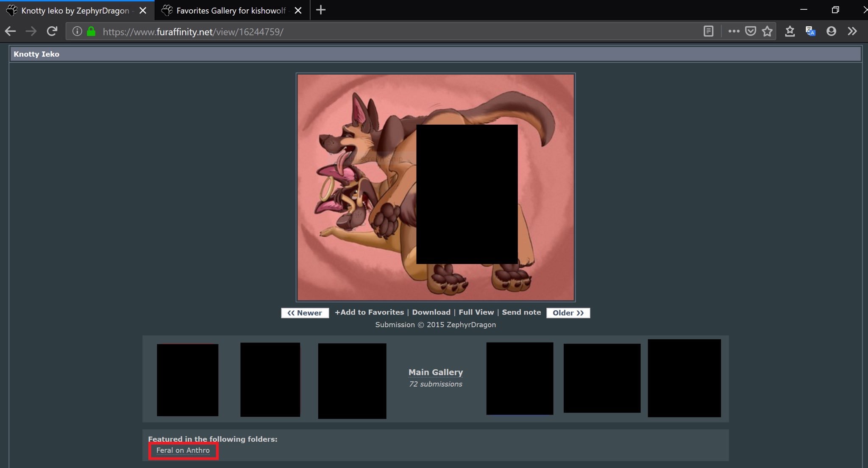Click the 'Submission © 2015 ZephyrDragon' text

(435, 325)
